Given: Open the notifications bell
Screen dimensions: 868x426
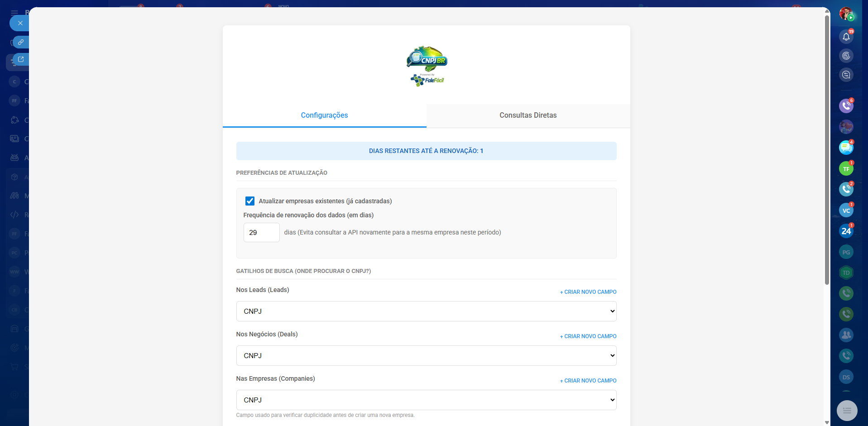Looking at the screenshot, I should (x=846, y=37).
